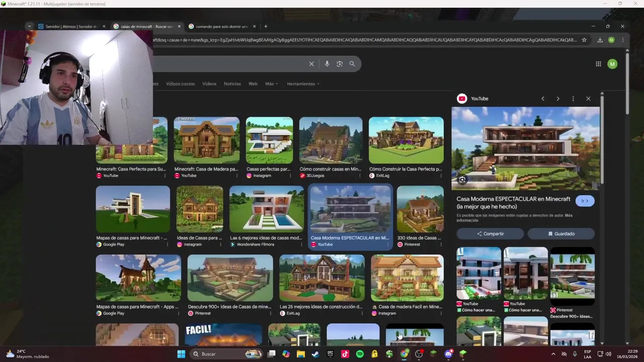Open 'Casa Moderna ESPECTACULAR en Minecraft' title link

coord(513,203)
